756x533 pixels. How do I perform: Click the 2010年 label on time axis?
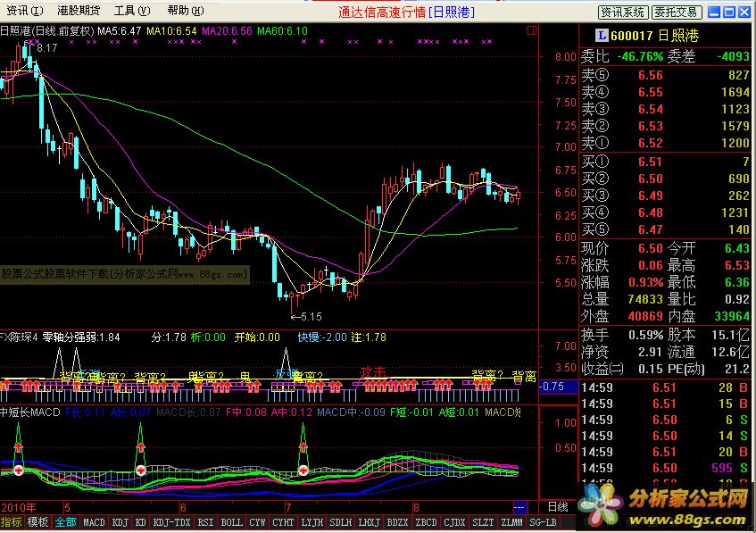click(19, 507)
